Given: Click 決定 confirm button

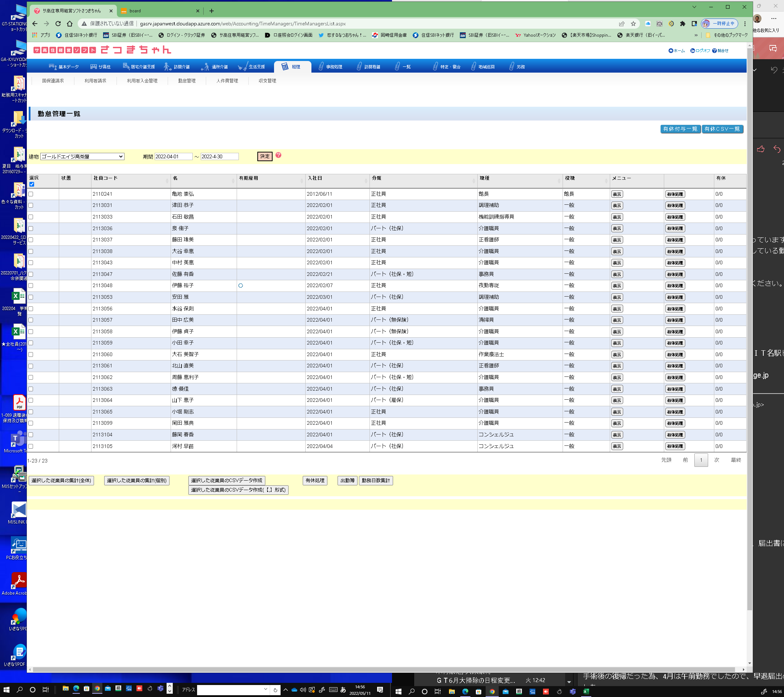Looking at the screenshot, I should (x=265, y=156).
